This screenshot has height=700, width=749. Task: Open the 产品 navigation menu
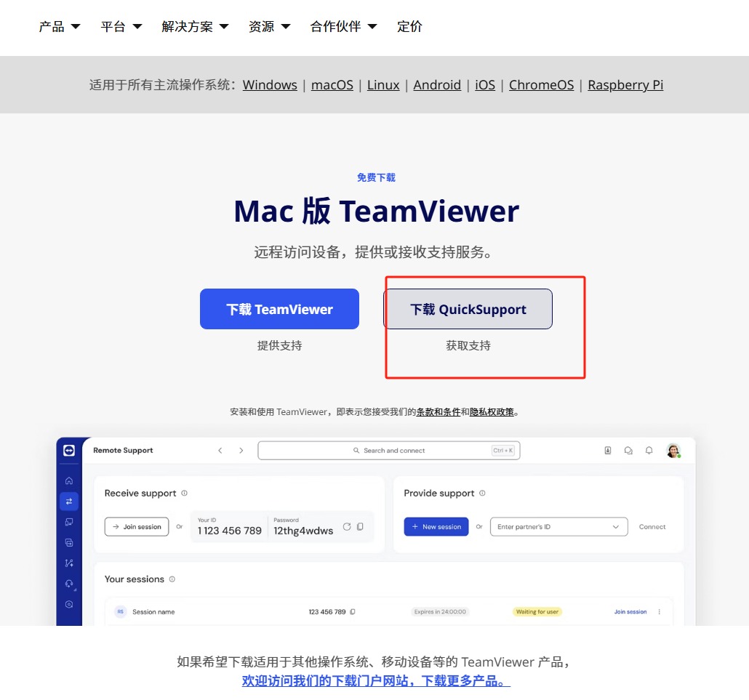[x=59, y=27]
